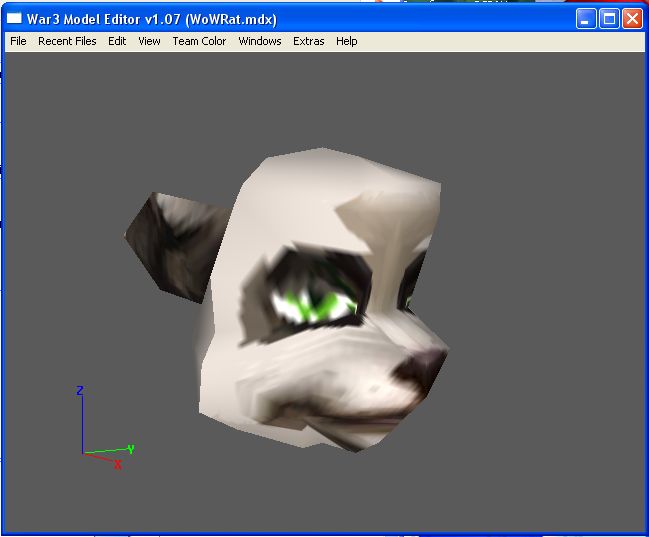Viewport: 649px width, 537px height.
Task: Open the Recent Files menu
Action: [x=67, y=41]
